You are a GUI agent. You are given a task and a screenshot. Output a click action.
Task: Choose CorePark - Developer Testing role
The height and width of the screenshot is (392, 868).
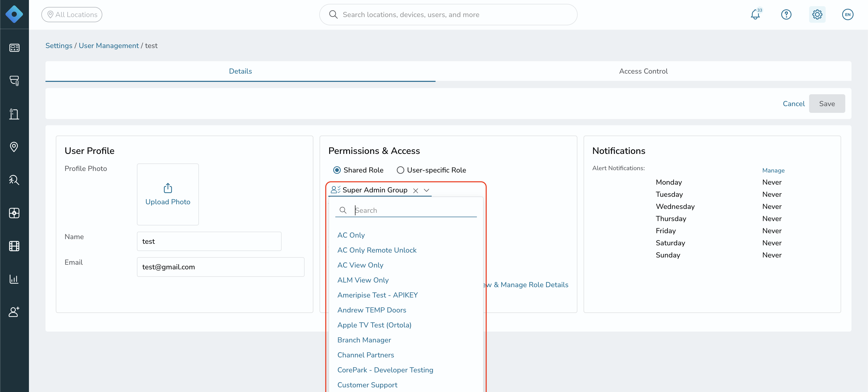385,370
